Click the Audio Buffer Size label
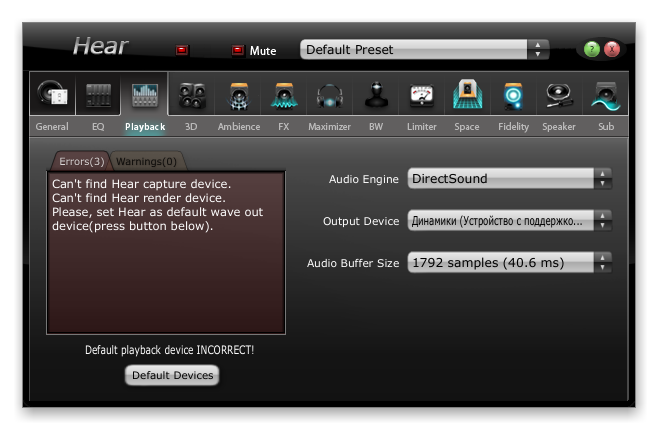The width and height of the screenshot is (667, 430). point(353,264)
